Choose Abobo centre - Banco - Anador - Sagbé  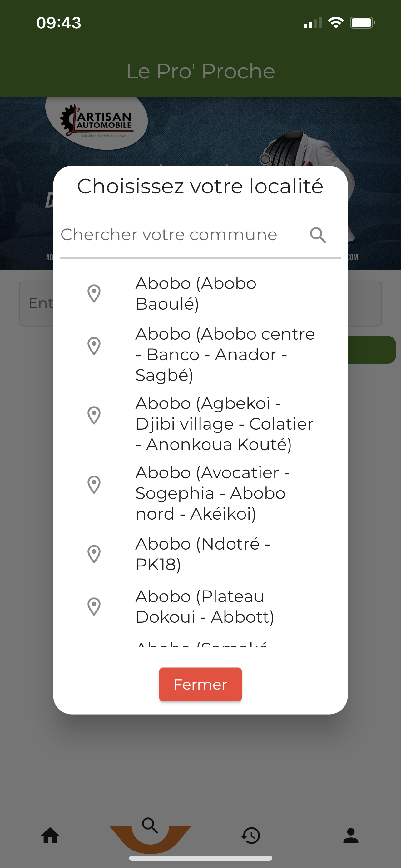pos(225,354)
